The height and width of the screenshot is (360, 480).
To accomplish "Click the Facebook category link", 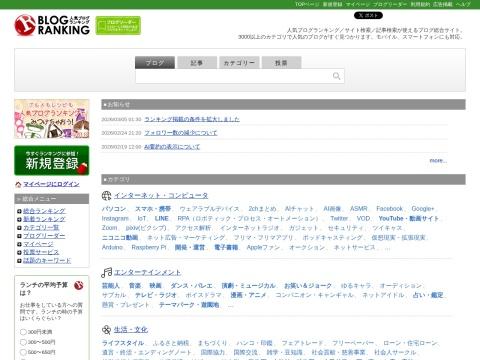I will coord(389,209).
